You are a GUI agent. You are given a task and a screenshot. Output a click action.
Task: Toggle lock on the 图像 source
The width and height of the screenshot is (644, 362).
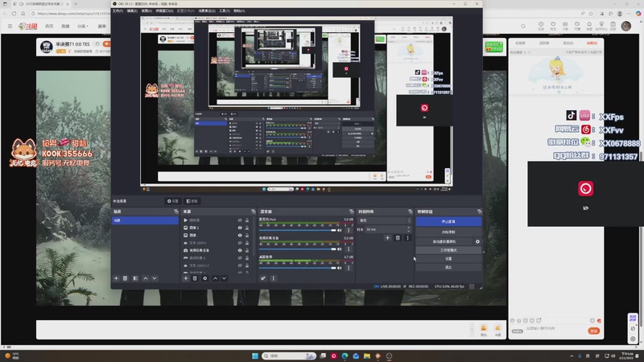[x=247, y=235]
